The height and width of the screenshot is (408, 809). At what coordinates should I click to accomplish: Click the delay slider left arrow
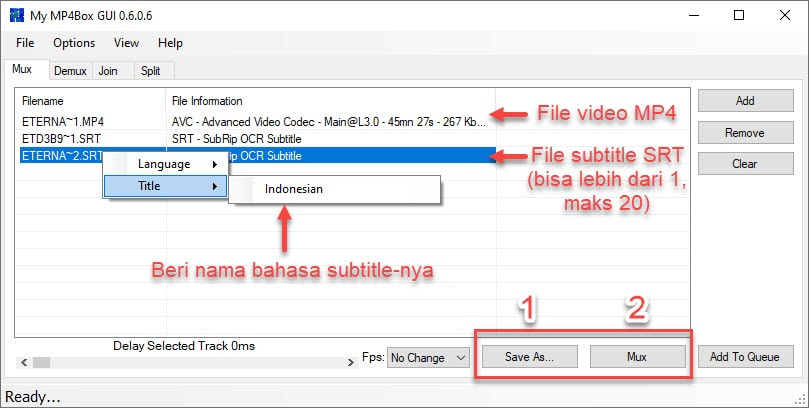[x=24, y=363]
